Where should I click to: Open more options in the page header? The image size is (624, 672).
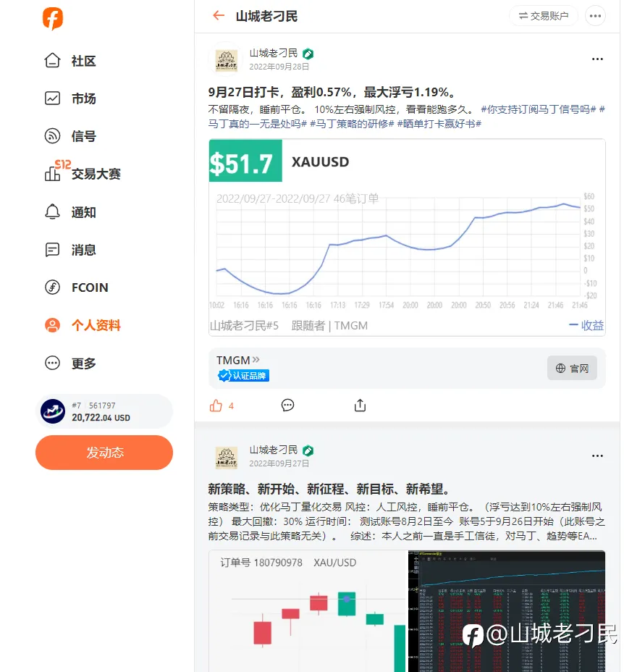click(595, 16)
